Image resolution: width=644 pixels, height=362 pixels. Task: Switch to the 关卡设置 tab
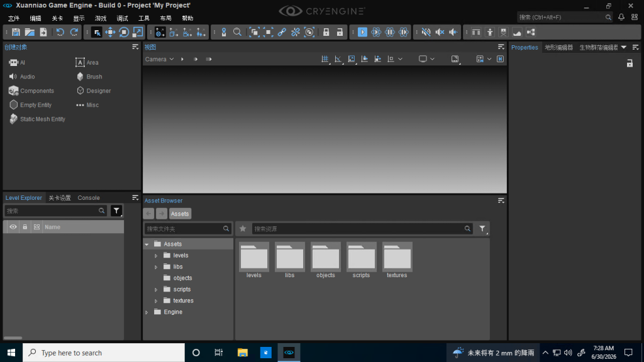coord(60,198)
